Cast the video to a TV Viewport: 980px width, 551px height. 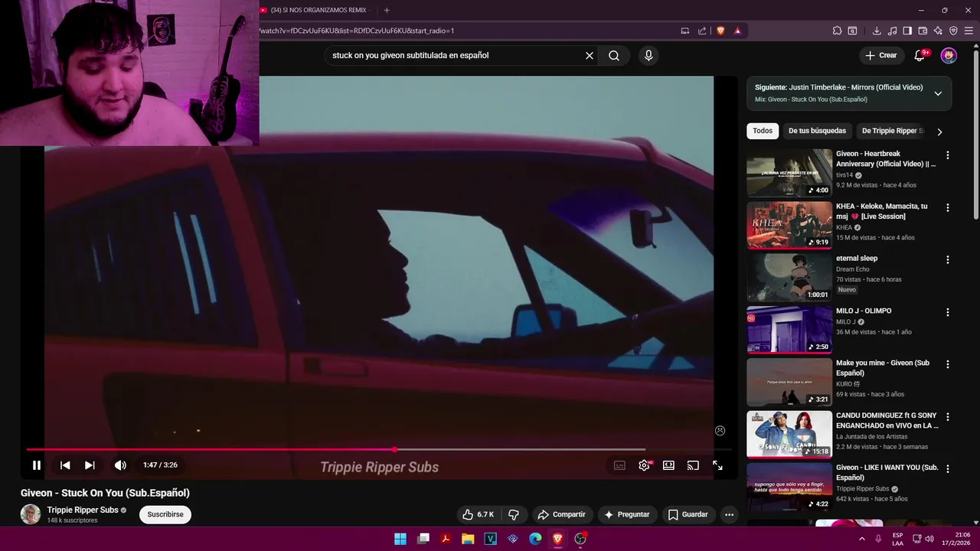(693, 465)
